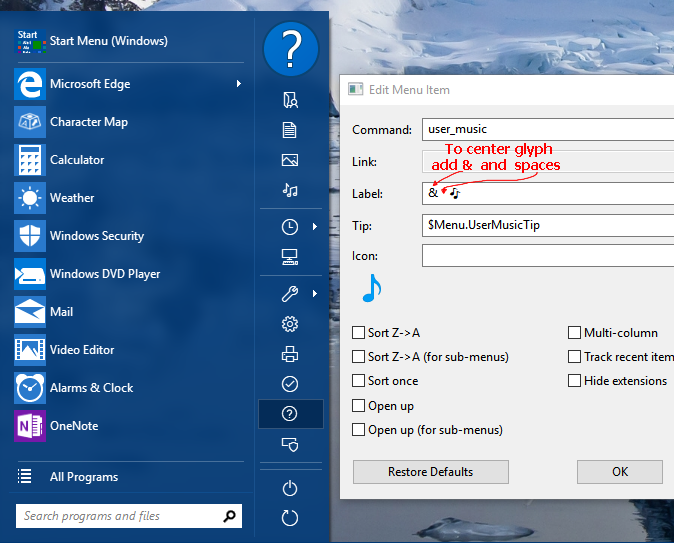
Task: Click the Video Editor icon
Action: pos(30,350)
